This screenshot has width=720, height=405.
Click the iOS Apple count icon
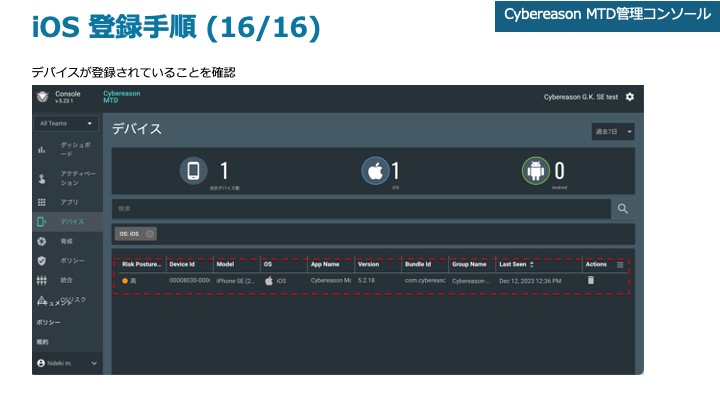[375, 171]
